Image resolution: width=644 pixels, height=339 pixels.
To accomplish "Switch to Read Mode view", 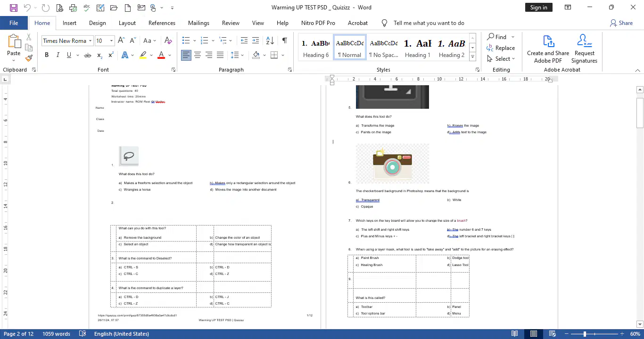I will (515, 334).
